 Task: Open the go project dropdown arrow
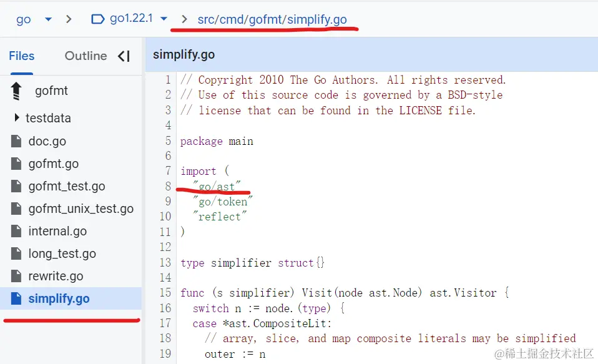point(48,19)
